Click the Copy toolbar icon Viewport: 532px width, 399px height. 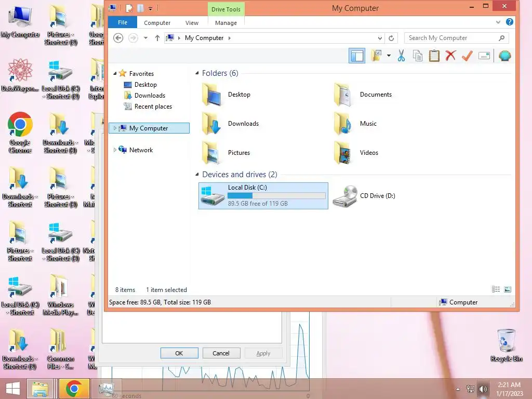click(418, 56)
